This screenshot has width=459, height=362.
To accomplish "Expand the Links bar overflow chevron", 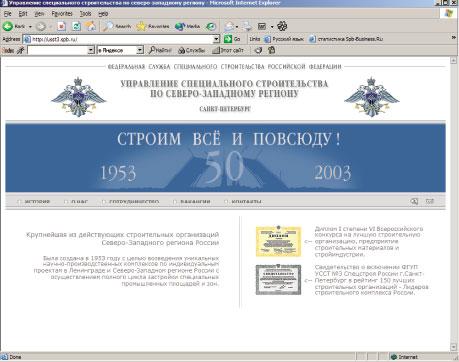I will point(454,38).
